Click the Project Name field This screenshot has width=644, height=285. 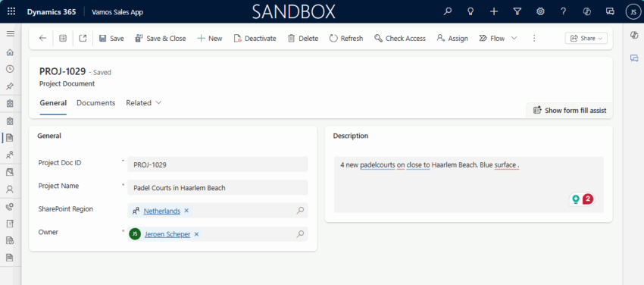pos(217,188)
